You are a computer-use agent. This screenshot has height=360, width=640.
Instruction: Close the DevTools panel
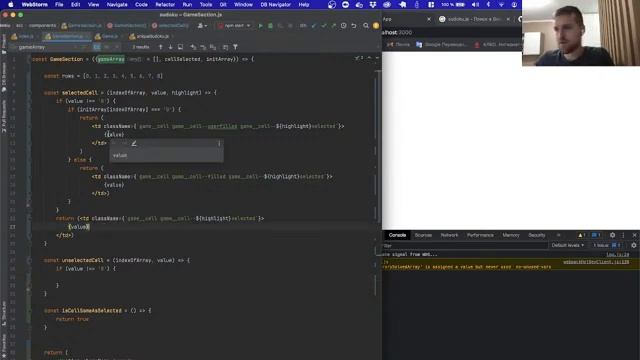634,235
